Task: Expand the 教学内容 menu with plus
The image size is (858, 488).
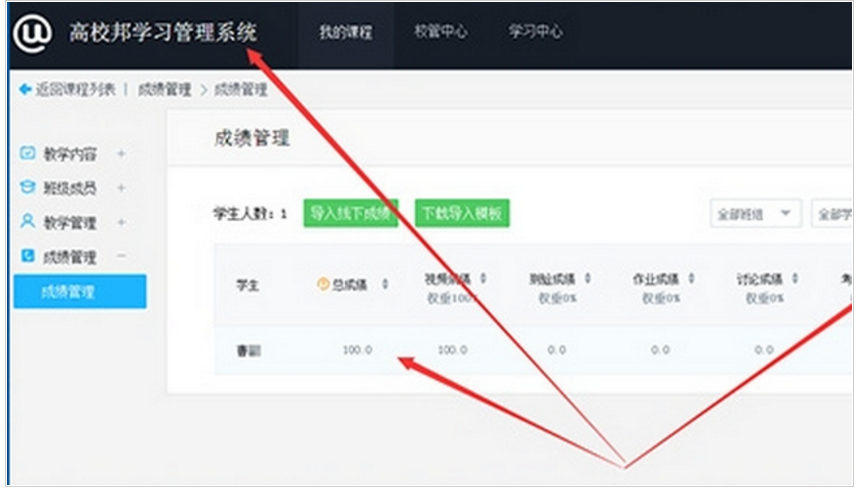Action: (x=121, y=154)
